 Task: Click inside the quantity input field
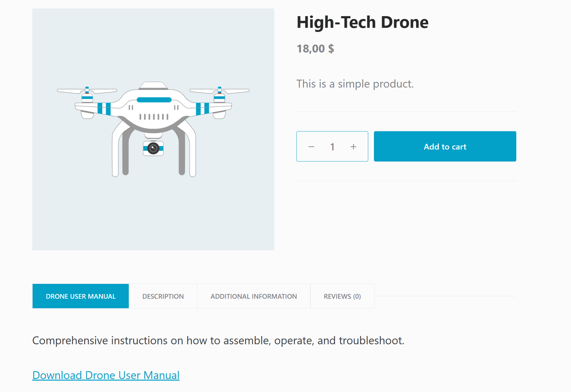pos(332,147)
